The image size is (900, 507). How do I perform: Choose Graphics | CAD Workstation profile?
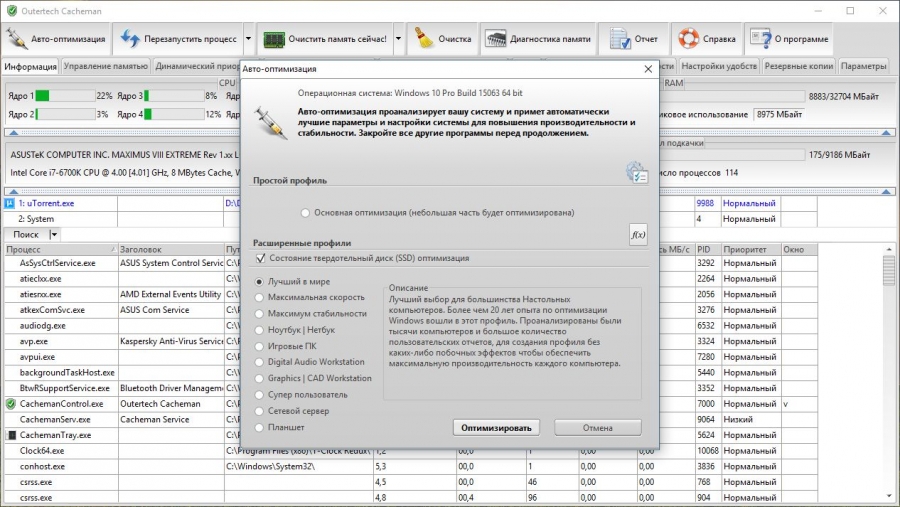pos(259,378)
